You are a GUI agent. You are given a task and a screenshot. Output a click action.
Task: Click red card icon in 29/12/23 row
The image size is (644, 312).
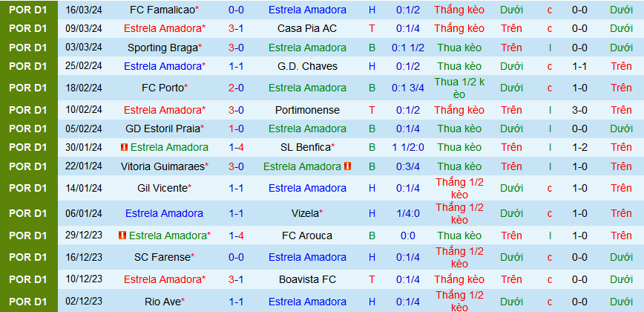point(122,235)
